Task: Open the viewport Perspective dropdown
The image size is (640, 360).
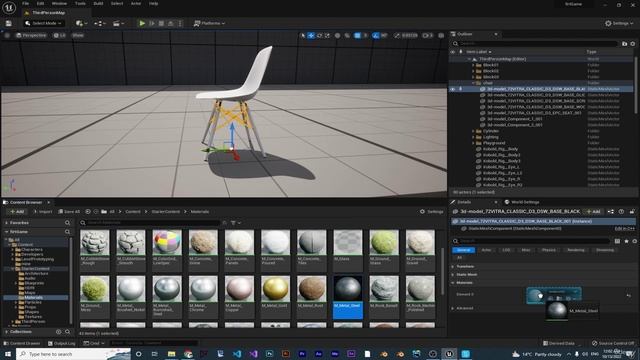Action: [x=31, y=36]
